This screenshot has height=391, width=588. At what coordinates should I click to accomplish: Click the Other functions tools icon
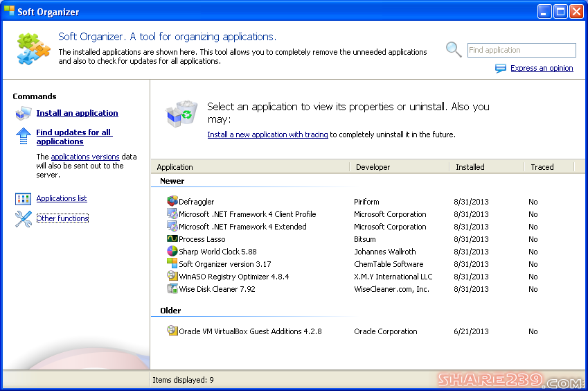click(x=24, y=219)
